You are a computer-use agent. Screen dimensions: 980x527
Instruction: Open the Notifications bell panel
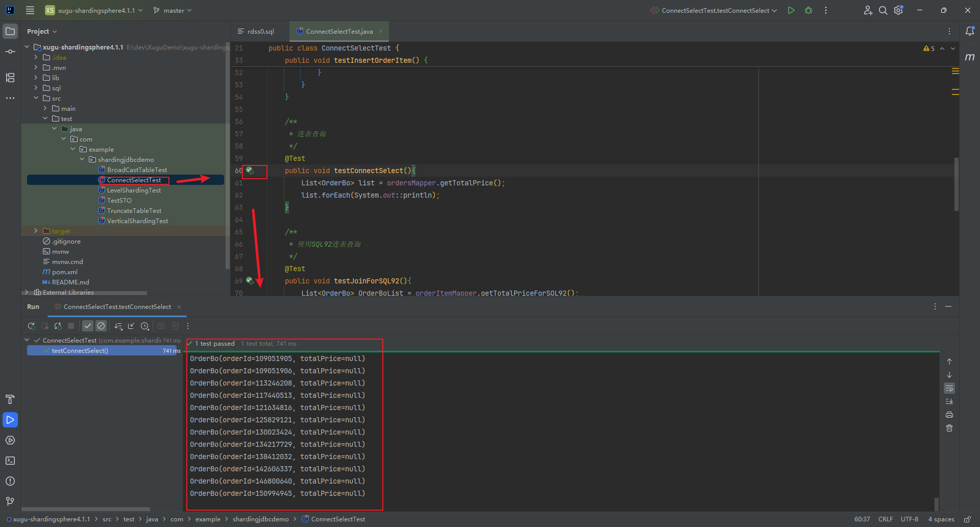(x=970, y=31)
